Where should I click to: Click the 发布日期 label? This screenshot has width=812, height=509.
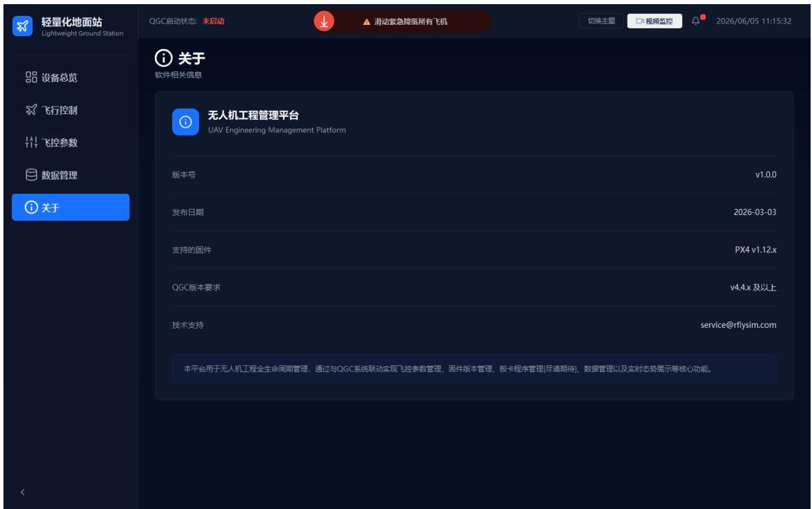click(x=187, y=212)
